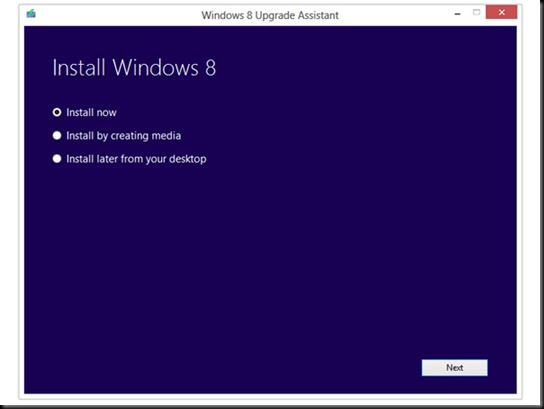Open the Upgrade Assistant title bar app icon
This screenshot has height=409, width=544.
(x=31, y=14)
